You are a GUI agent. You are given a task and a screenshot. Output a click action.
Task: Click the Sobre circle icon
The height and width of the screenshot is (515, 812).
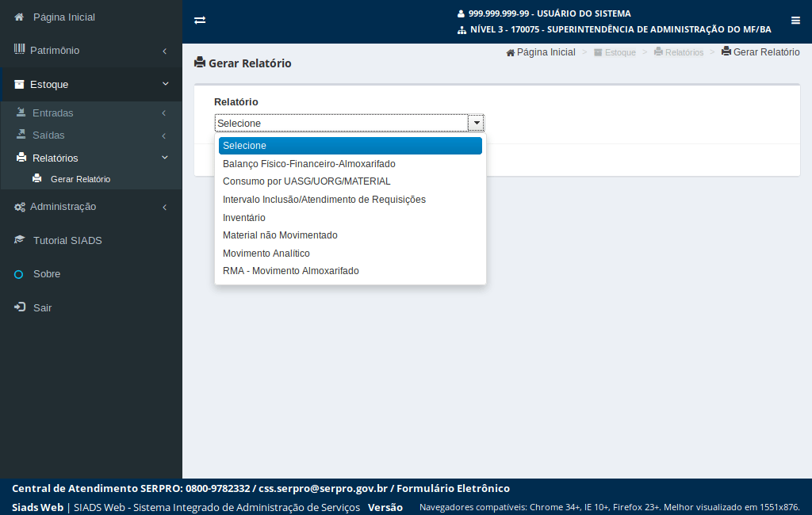(x=19, y=274)
